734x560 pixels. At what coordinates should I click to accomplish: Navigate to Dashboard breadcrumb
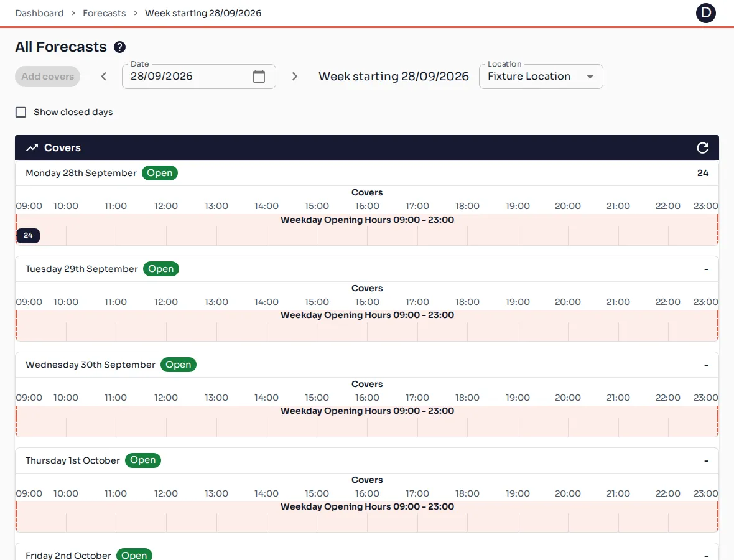[39, 13]
